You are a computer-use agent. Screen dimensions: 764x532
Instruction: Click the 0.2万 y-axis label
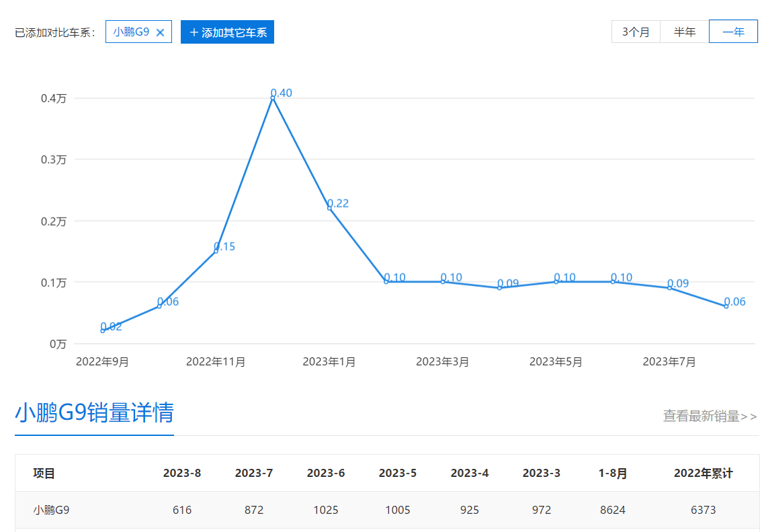click(x=54, y=222)
